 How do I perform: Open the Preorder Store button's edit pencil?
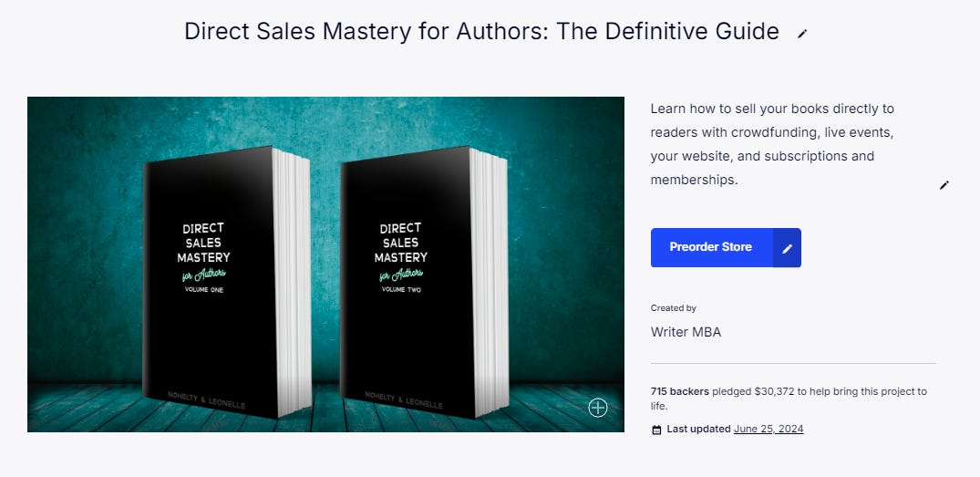[787, 247]
